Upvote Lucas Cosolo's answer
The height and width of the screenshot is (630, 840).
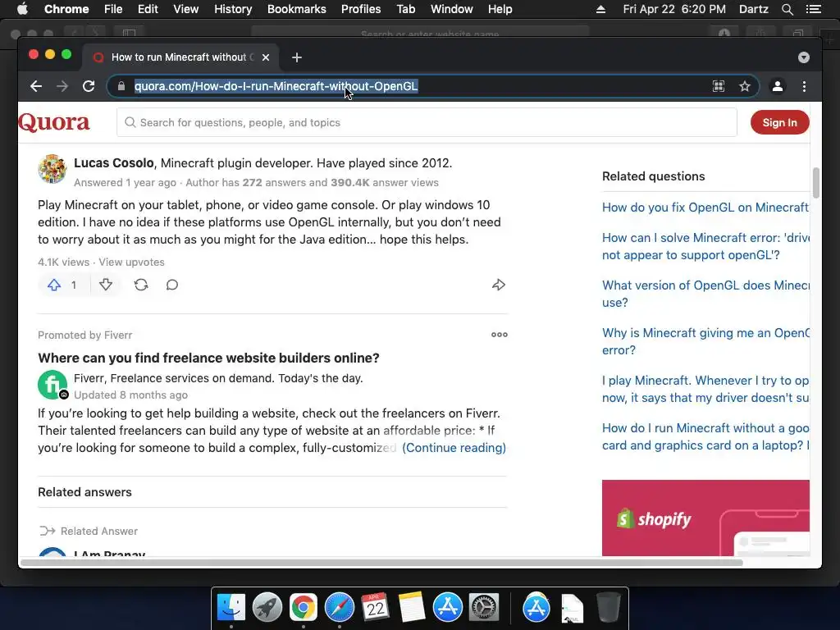[62, 285]
